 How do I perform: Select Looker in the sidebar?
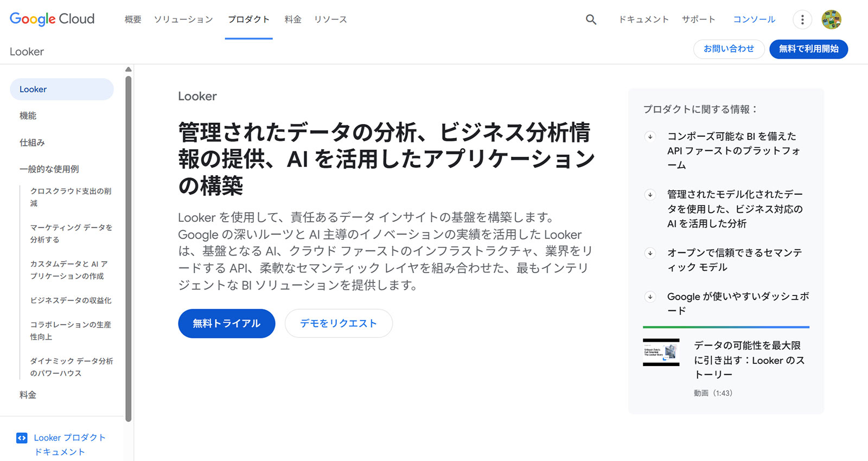(x=62, y=89)
